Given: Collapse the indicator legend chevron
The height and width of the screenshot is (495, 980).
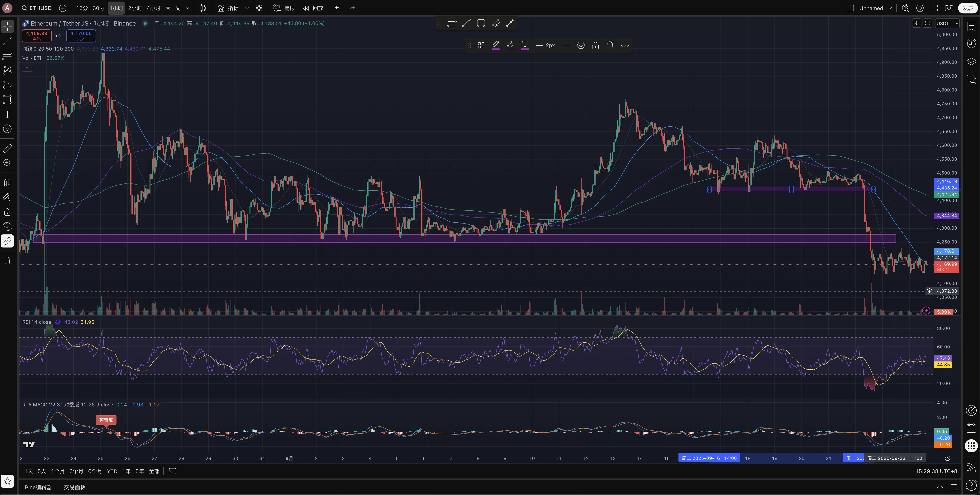Looking at the screenshot, I should point(27,68).
